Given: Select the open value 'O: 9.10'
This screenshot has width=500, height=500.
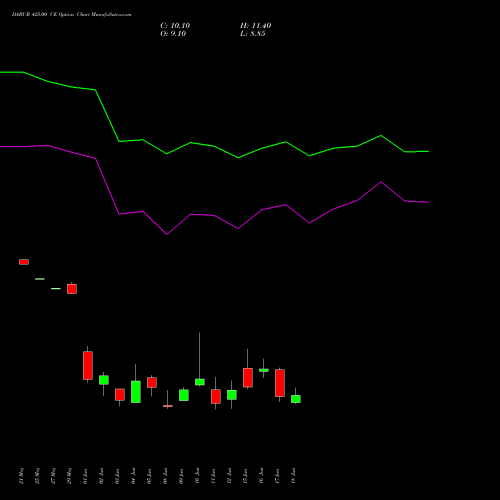Looking at the screenshot, I should click(173, 34).
